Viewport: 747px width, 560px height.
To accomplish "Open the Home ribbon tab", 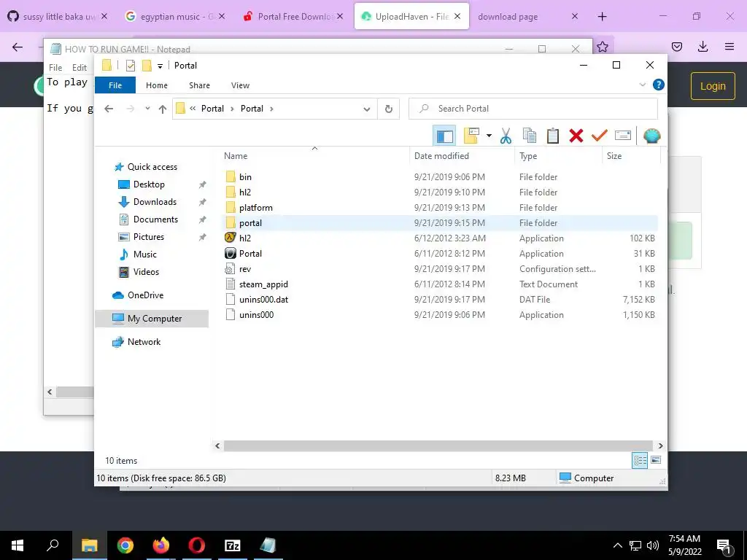I will tap(157, 85).
